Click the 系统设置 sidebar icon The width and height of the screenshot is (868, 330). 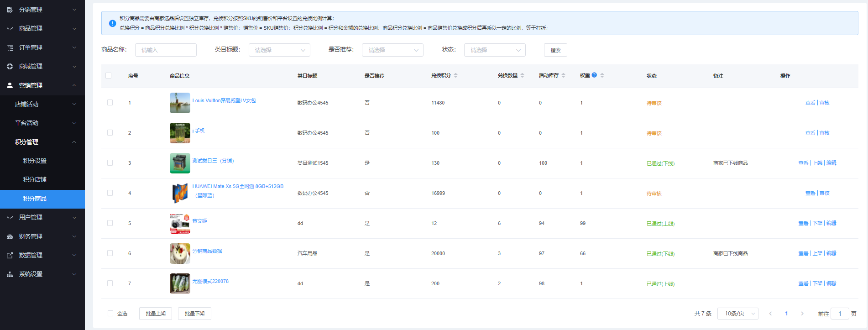click(x=10, y=274)
